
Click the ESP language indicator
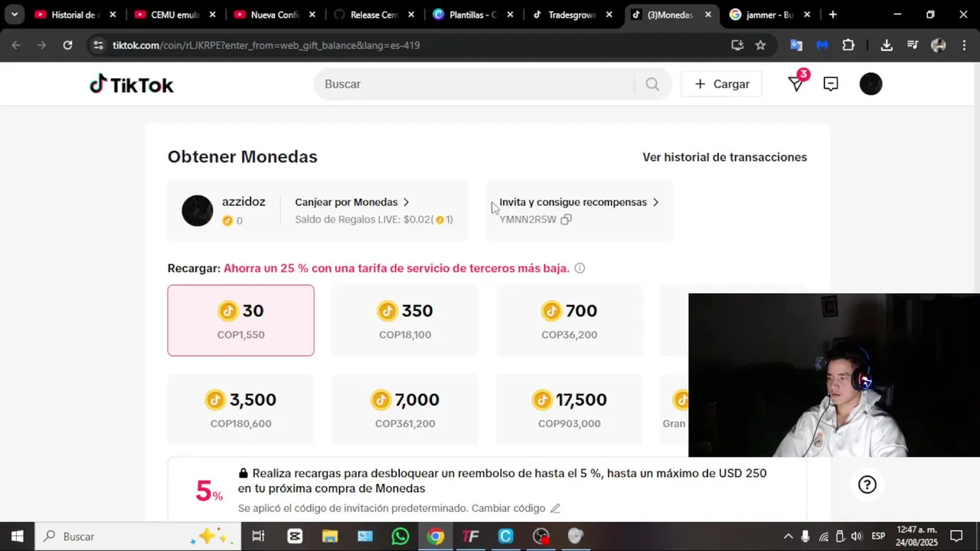[878, 536]
